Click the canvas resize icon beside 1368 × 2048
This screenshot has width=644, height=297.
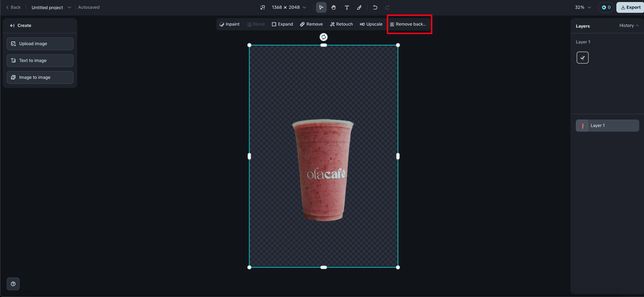263,8
